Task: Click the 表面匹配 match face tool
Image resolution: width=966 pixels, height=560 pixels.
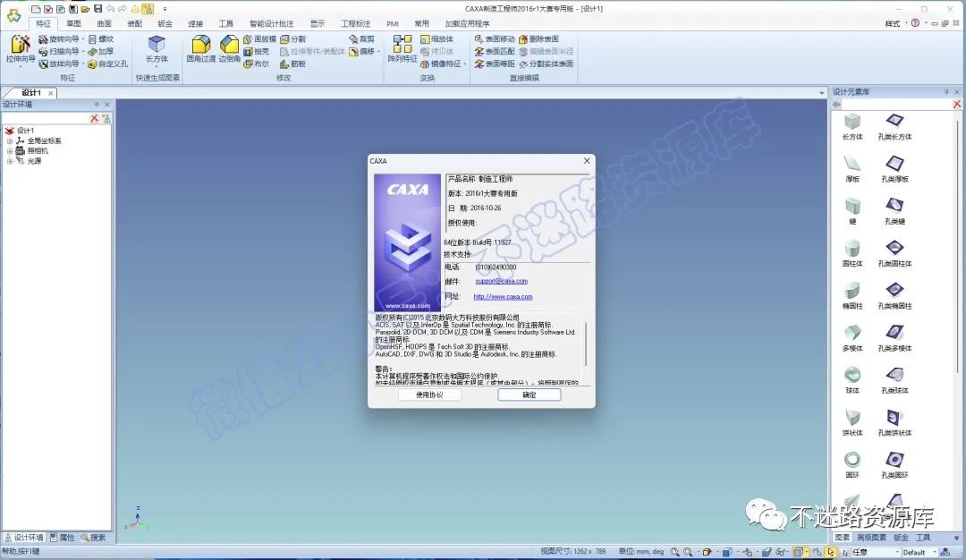Action: point(495,51)
